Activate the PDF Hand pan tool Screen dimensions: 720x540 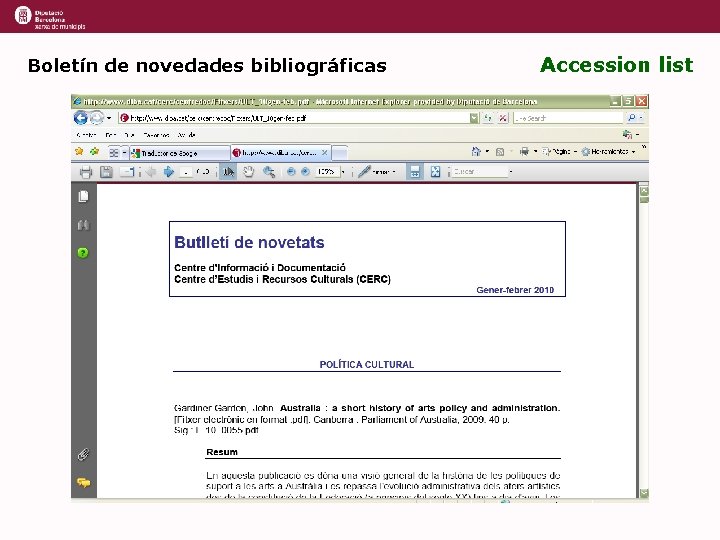coord(248,172)
